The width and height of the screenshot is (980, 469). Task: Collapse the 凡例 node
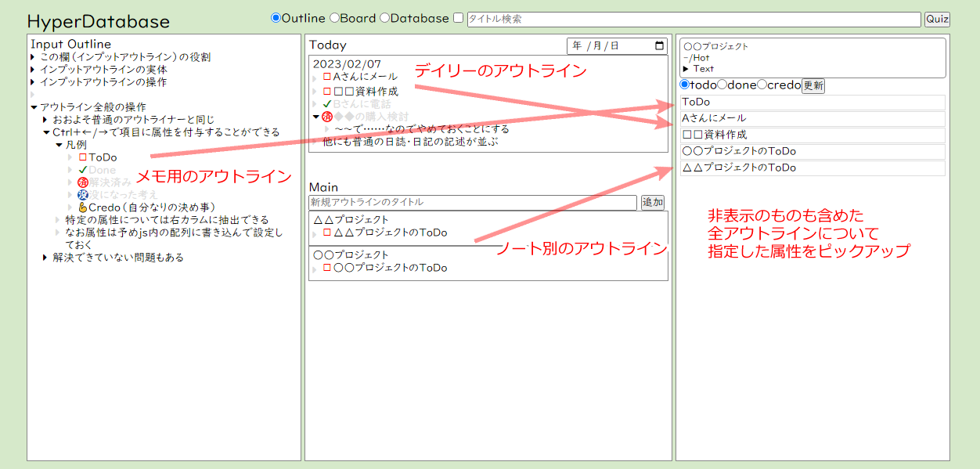(x=59, y=145)
